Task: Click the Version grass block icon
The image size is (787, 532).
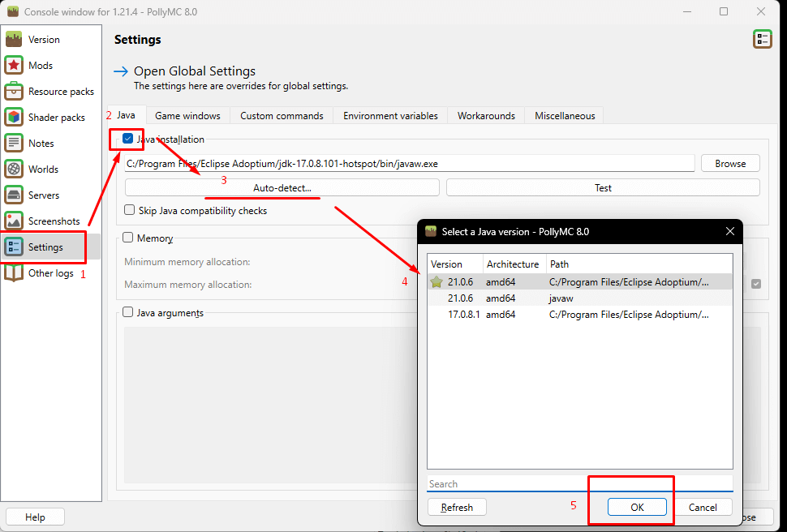Action: click(14, 39)
